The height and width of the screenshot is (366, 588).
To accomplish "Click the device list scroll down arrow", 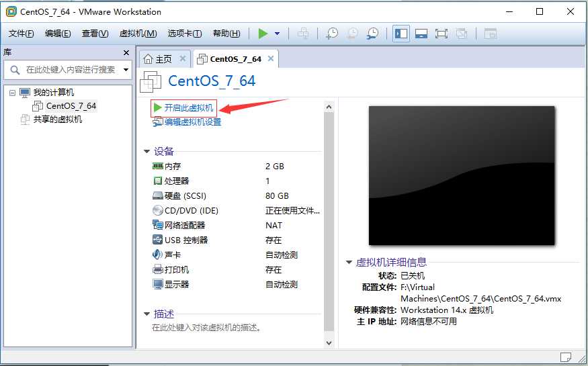I will click(329, 342).
